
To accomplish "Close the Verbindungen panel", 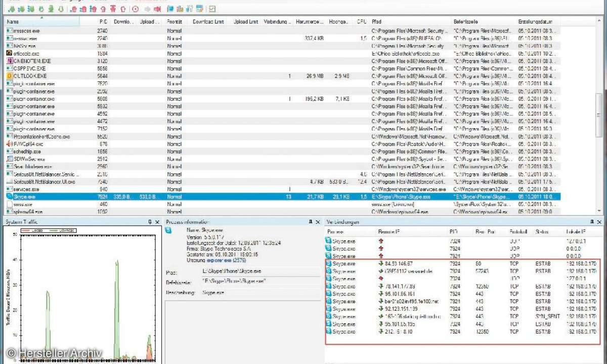I will pos(599,222).
